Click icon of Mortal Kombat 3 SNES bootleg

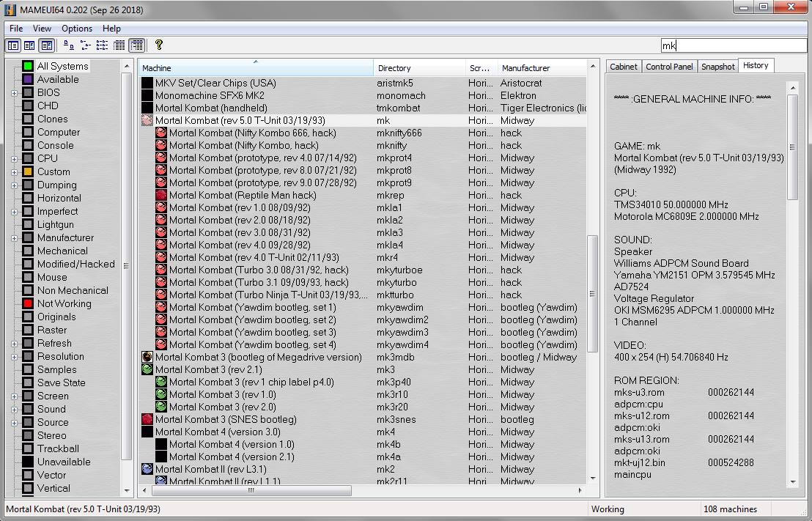[147, 420]
